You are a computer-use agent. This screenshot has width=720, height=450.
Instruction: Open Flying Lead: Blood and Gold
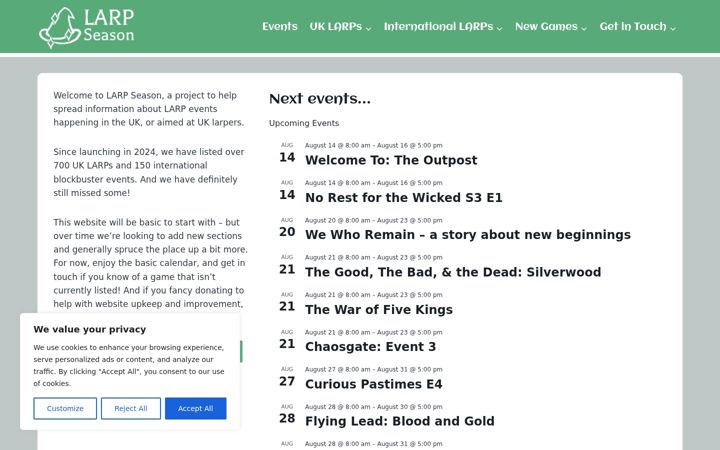point(400,421)
